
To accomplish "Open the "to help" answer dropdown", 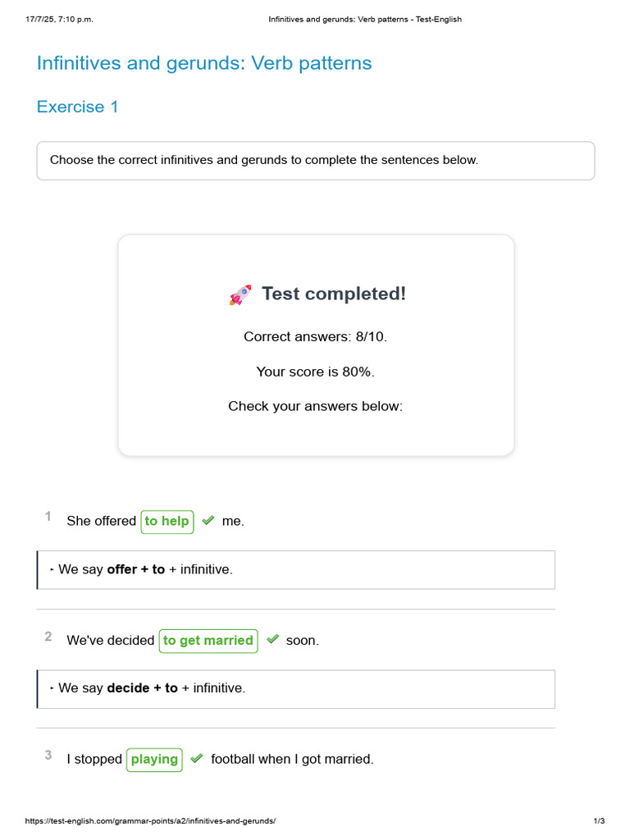I will coord(167,521).
